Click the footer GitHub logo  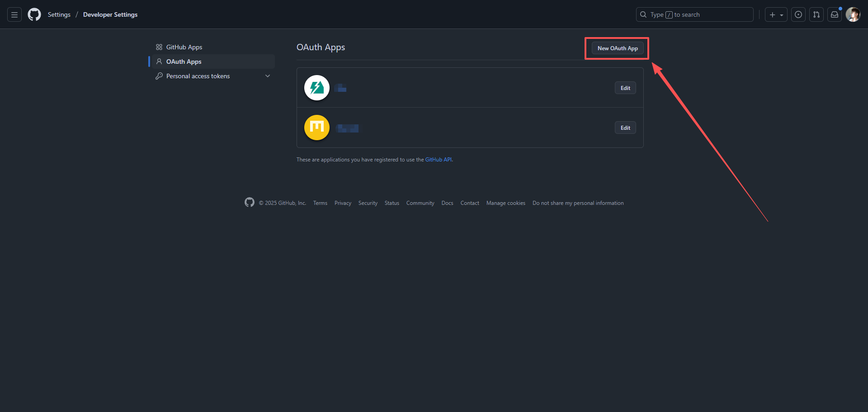pos(250,203)
